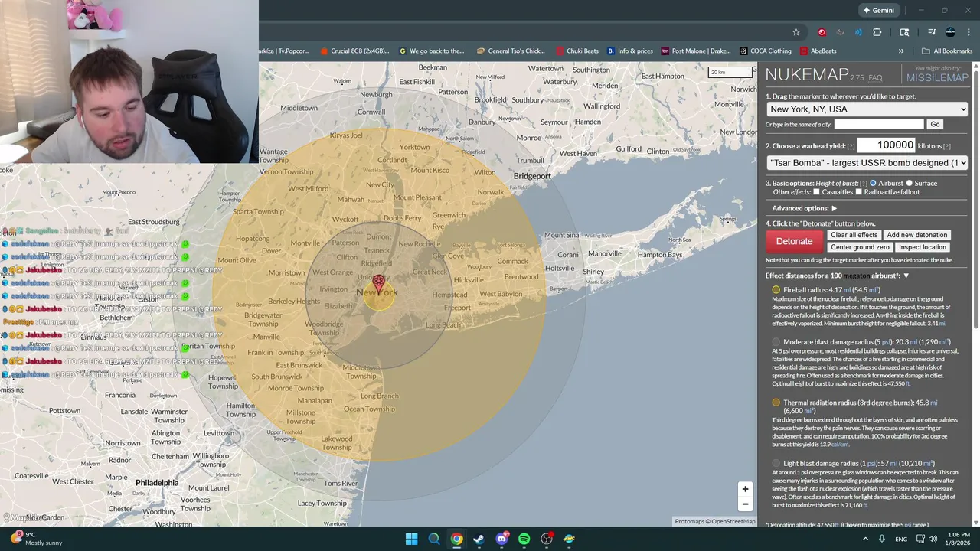
Task: Click the Height of burst help [?] link
Action: click(864, 184)
